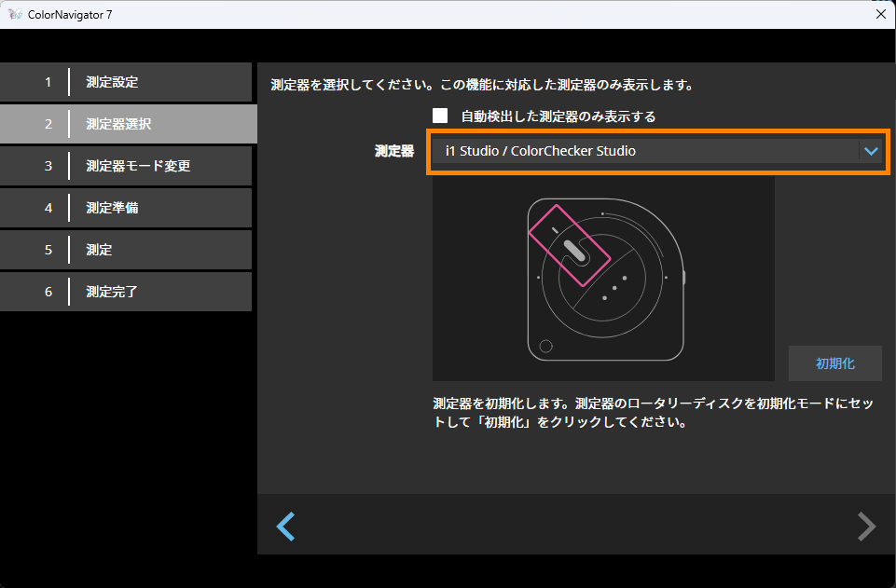Click the ColorNavigator 7 title text
This screenshot has height=588, width=896.
click(x=70, y=15)
